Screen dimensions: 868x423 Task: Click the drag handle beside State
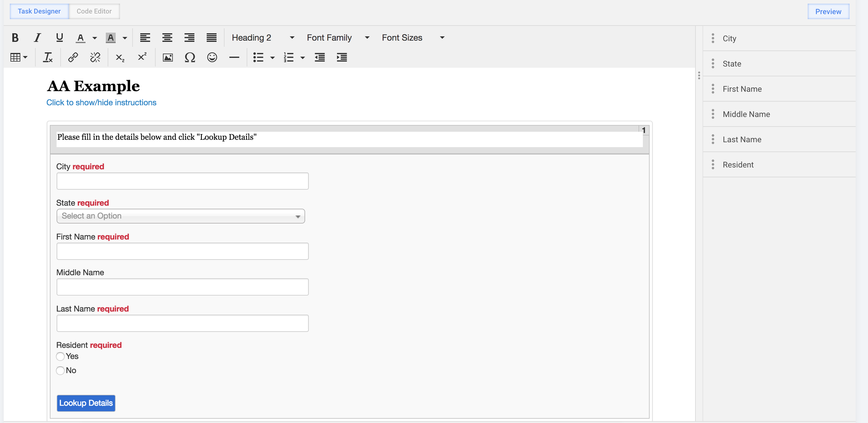713,63
